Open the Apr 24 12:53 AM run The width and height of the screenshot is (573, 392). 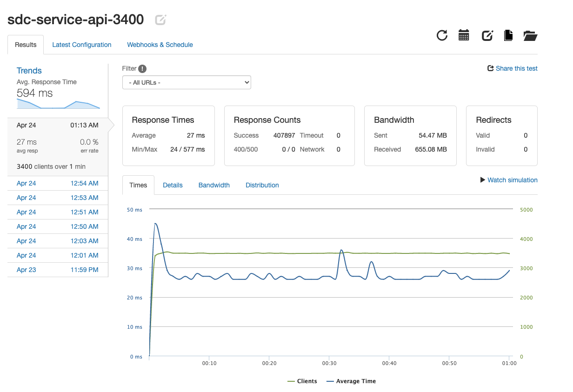[x=58, y=198]
